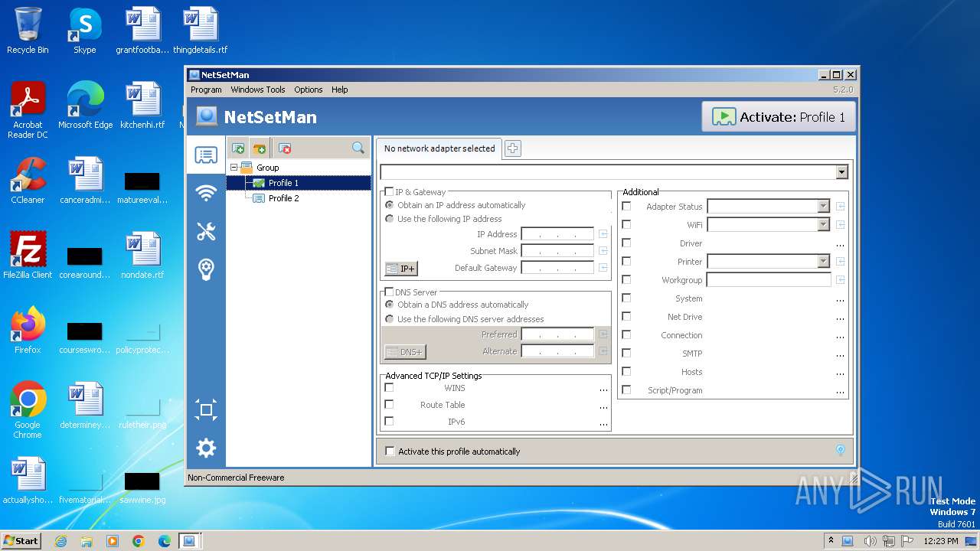Open IPv6 settings via ellipsis
This screenshot has height=551, width=980.
pyautogui.click(x=603, y=423)
